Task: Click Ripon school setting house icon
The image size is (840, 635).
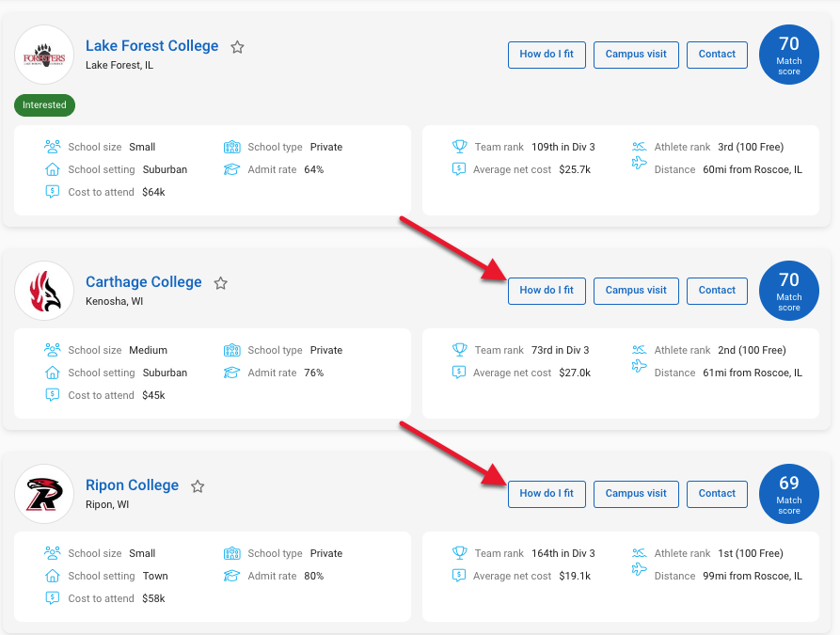Action: 52,576
